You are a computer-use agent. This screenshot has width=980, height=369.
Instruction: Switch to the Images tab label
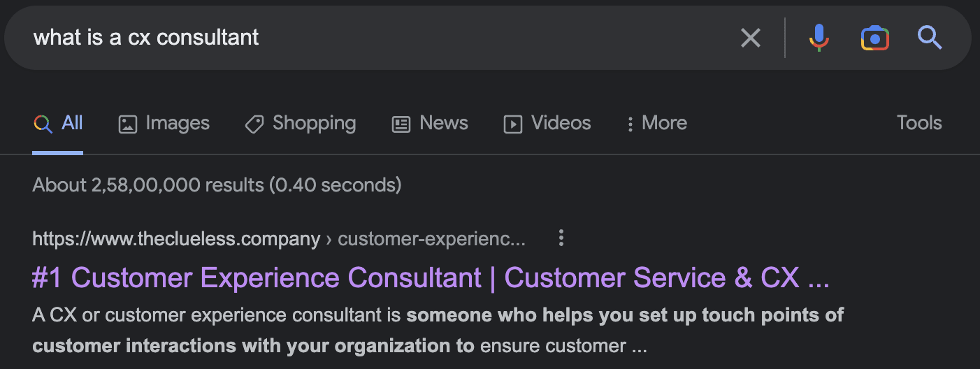178,124
